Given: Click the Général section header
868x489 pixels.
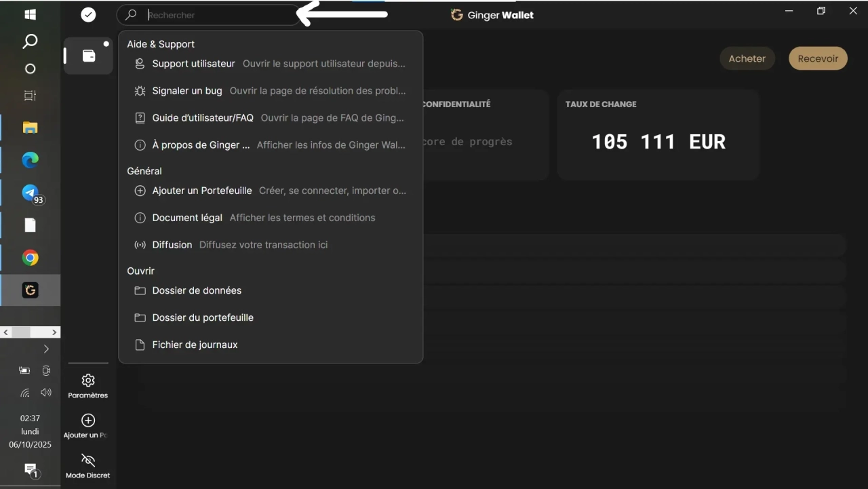Looking at the screenshot, I should coord(144,171).
